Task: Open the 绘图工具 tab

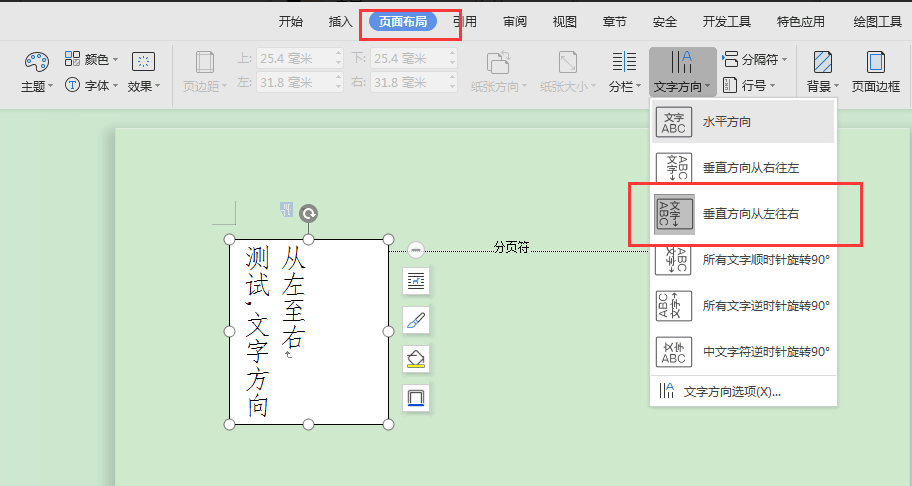Action: pos(877,22)
